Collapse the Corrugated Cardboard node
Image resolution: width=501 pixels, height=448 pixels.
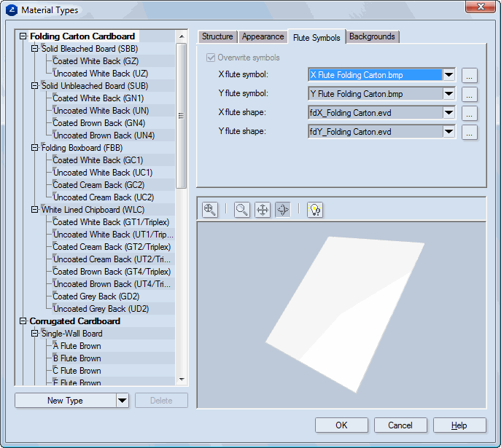tap(23, 321)
